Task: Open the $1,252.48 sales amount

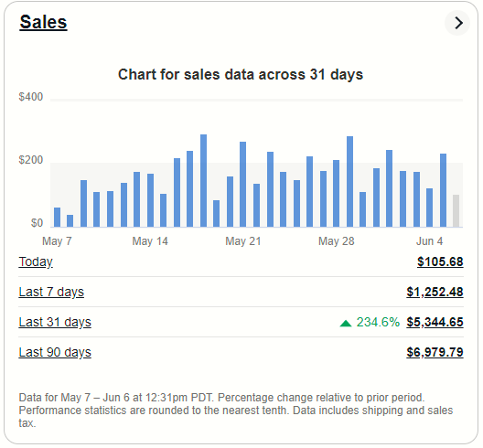Action: coord(435,293)
